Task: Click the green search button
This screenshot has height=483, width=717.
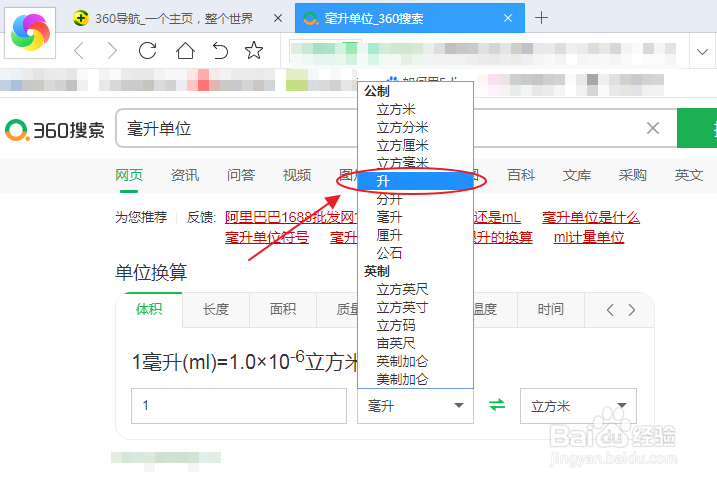Action: coord(697,128)
